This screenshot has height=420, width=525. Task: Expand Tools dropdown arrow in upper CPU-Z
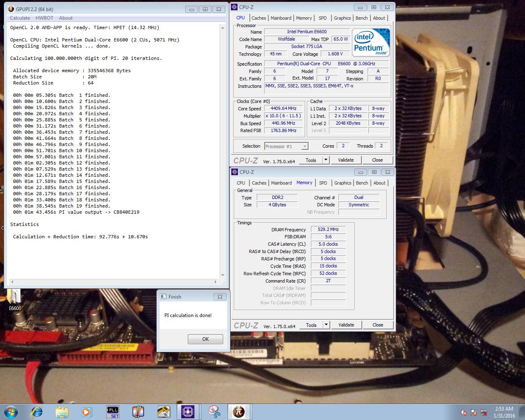pyautogui.click(x=326, y=160)
